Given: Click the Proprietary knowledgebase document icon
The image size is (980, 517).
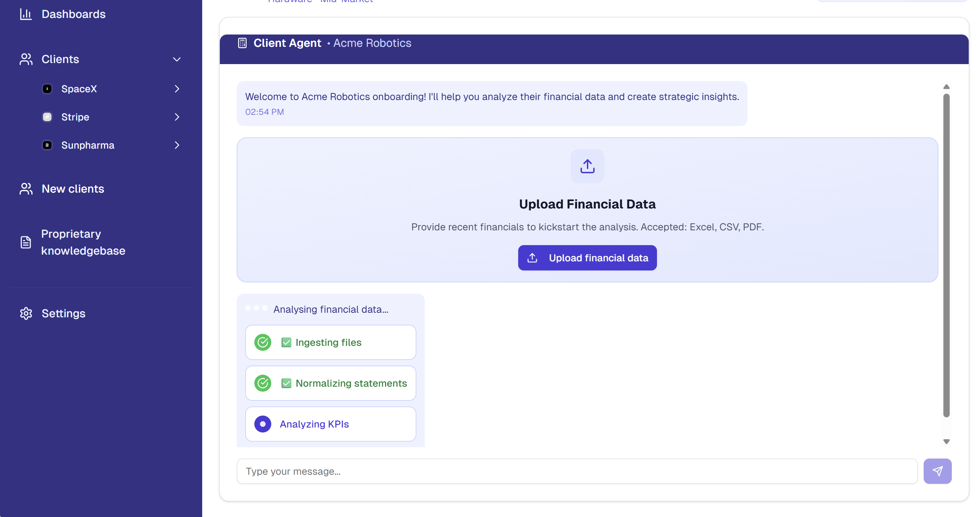Looking at the screenshot, I should click(25, 242).
